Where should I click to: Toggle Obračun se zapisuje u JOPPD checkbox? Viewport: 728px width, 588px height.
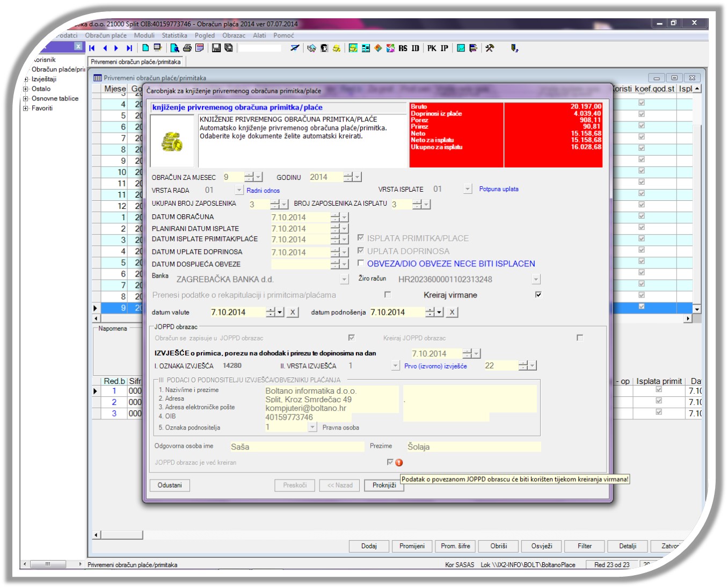(x=351, y=337)
